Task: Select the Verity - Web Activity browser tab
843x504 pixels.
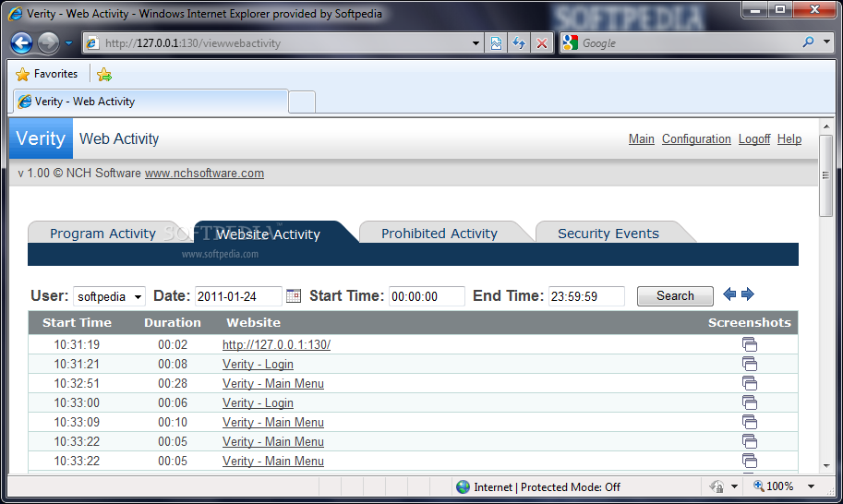Action: tap(151, 102)
